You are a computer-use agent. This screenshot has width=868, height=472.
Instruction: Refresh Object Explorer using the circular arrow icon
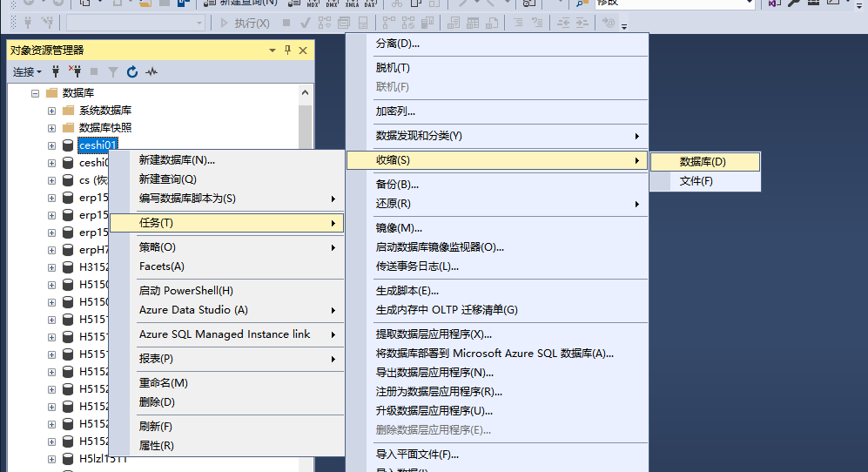[132, 71]
